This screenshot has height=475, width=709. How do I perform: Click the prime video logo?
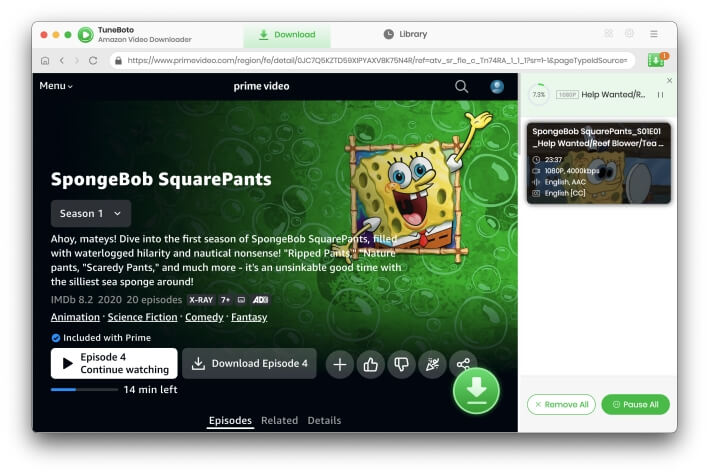click(261, 86)
